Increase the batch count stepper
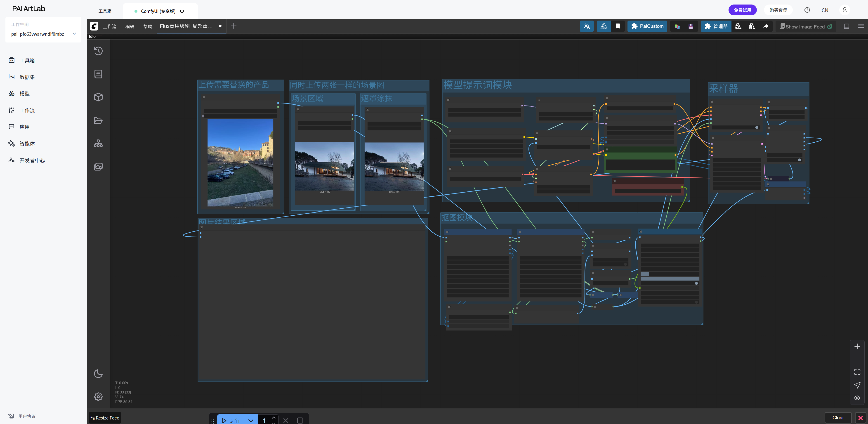 click(x=274, y=418)
